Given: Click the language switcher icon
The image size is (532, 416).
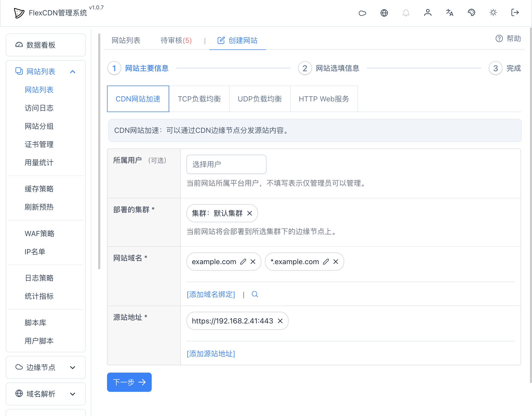Looking at the screenshot, I should click(x=450, y=12).
